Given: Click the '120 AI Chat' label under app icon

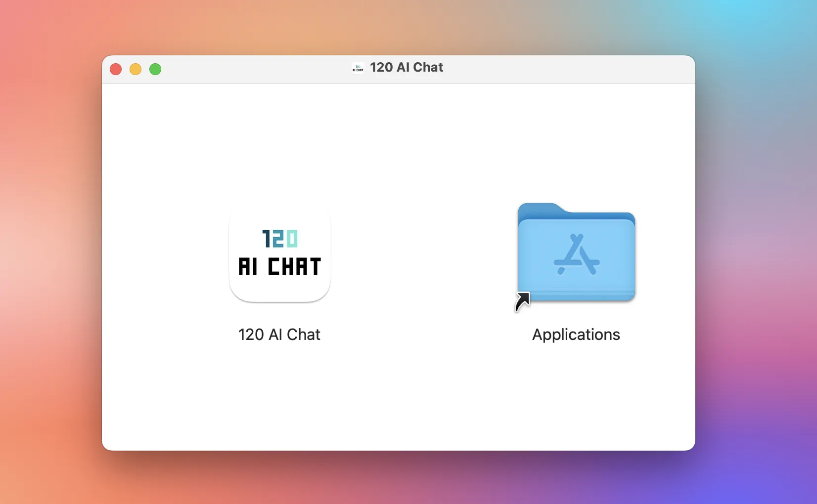Looking at the screenshot, I should tap(279, 335).
